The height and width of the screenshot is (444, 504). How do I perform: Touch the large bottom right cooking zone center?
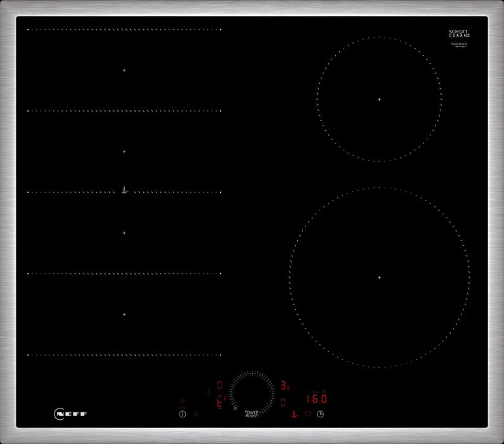tap(379, 277)
